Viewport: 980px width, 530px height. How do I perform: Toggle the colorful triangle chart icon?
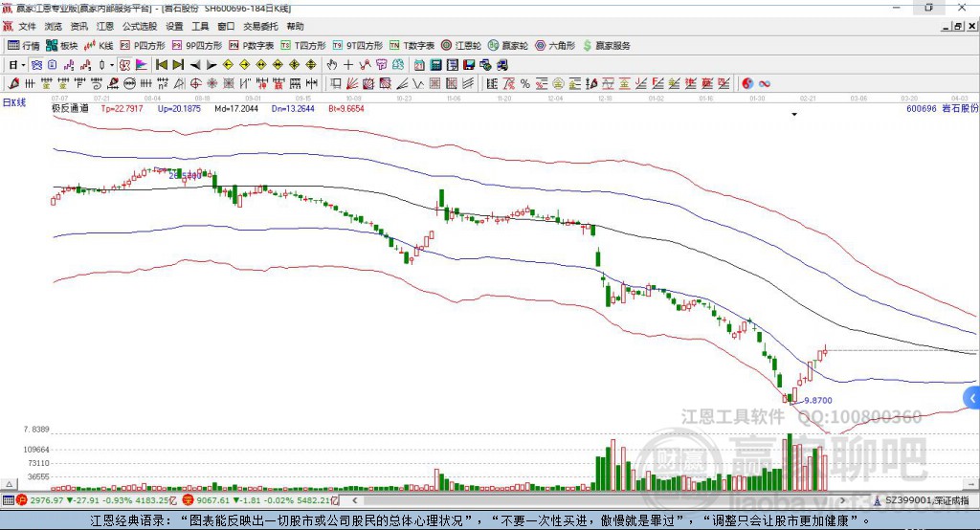pos(142,65)
